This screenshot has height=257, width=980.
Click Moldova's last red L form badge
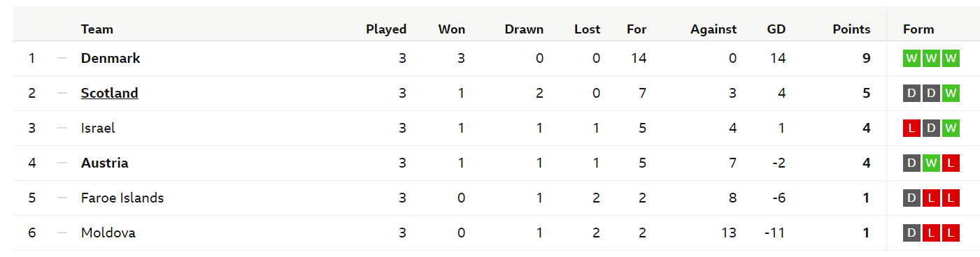(951, 233)
